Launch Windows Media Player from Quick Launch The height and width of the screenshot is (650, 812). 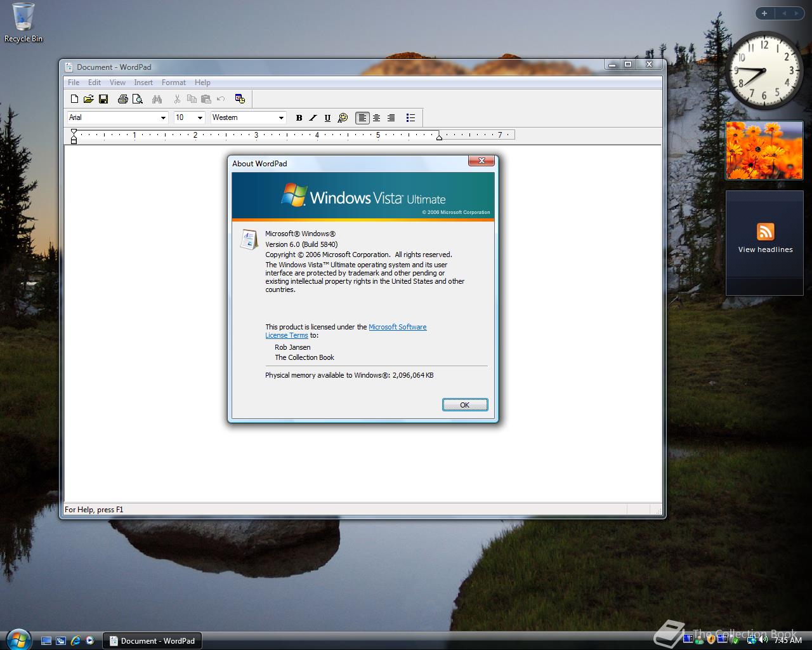[90, 641]
